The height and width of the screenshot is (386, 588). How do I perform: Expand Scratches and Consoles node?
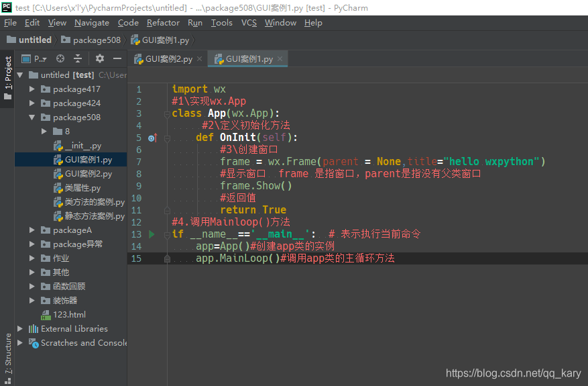point(20,343)
